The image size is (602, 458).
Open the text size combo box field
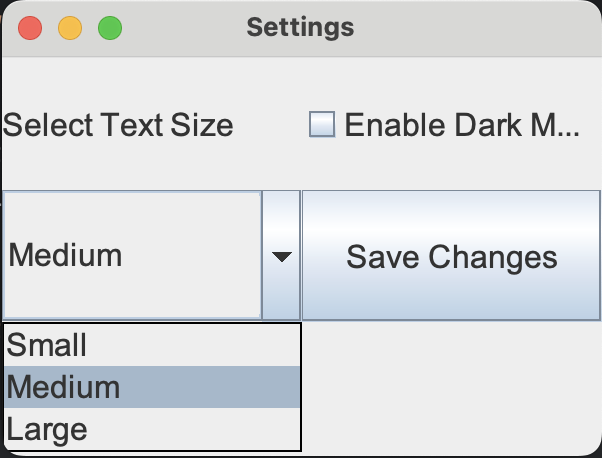(x=133, y=256)
